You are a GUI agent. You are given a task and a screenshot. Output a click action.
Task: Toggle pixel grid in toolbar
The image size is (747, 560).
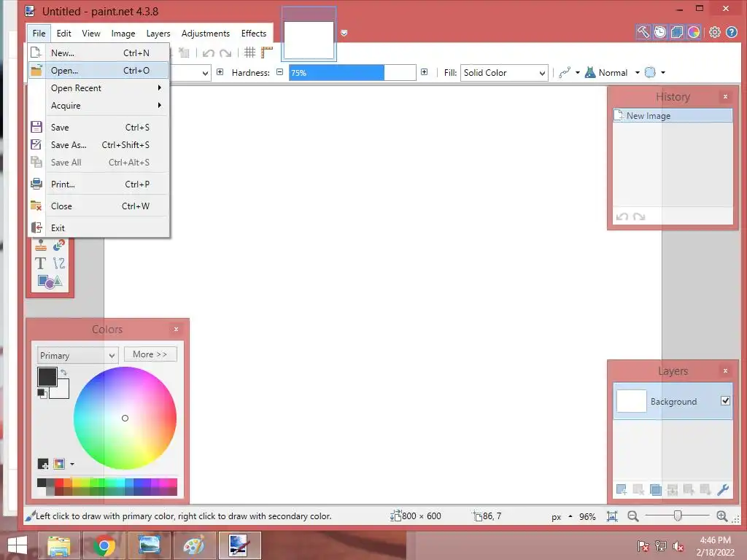249,52
